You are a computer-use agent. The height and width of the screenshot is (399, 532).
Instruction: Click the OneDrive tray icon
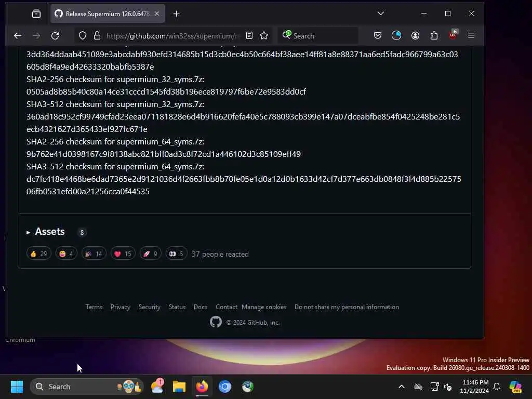pyautogui.click(x=418, y=387)
